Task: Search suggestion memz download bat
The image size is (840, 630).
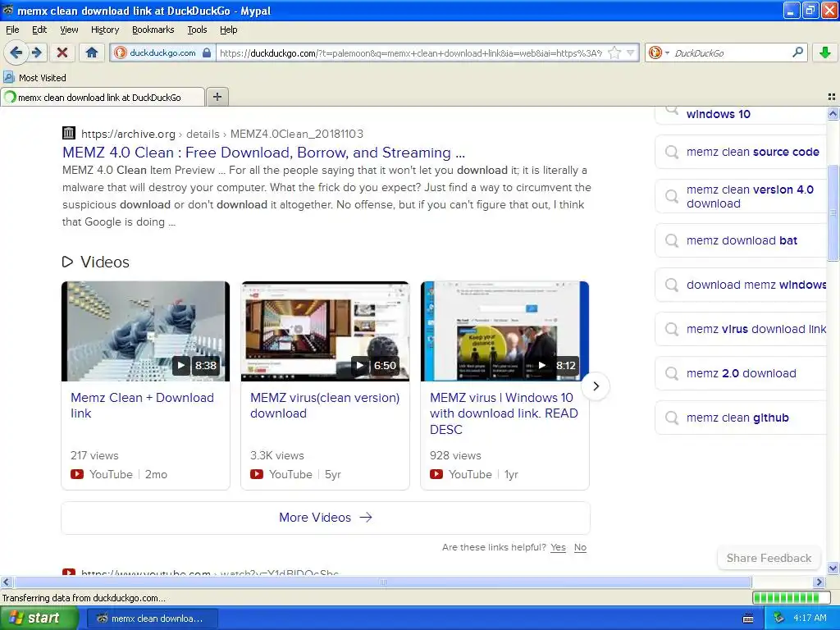Action: 741,240
